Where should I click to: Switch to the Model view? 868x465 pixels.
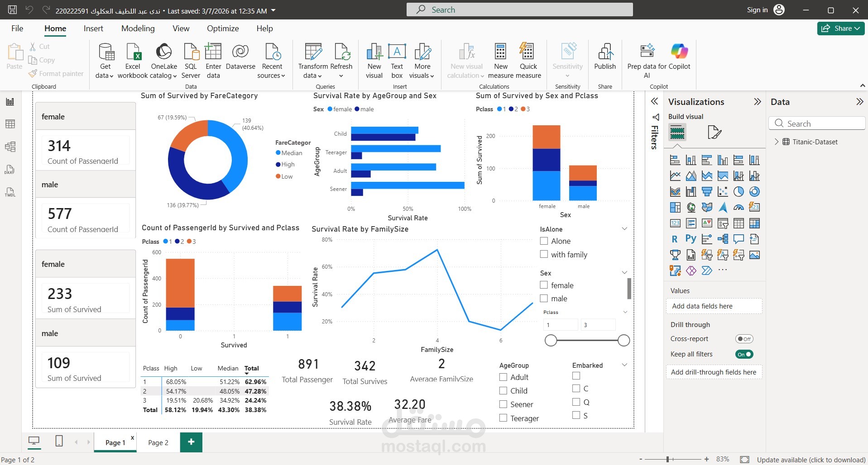click(10, 146)
